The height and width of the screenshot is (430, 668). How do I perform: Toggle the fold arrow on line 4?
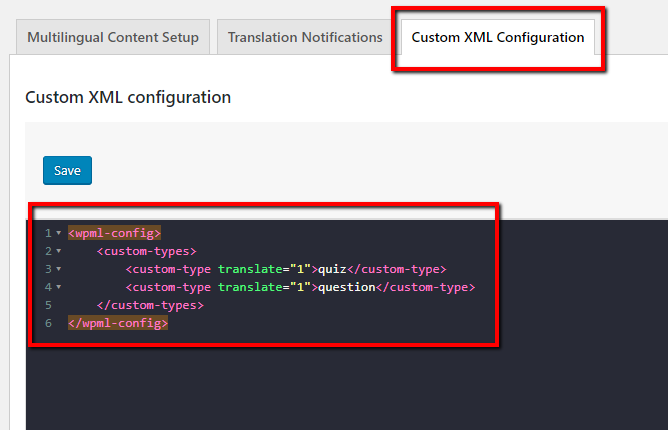[59, 287]
